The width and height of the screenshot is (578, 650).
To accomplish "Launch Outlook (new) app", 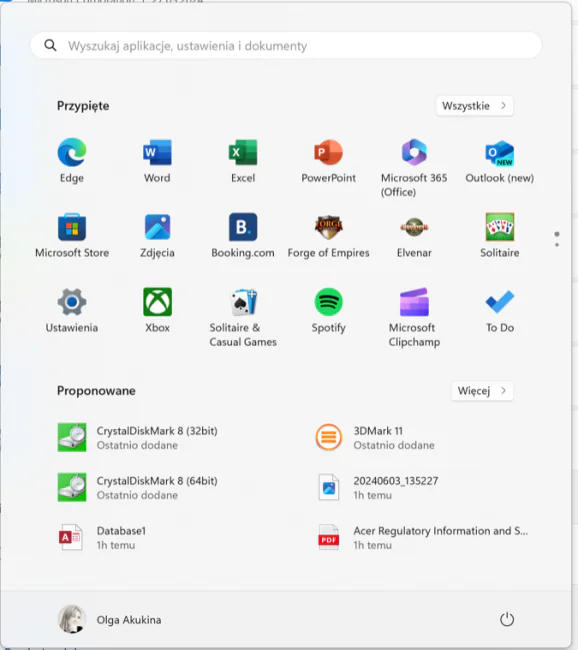I will [x=500, y=160].
